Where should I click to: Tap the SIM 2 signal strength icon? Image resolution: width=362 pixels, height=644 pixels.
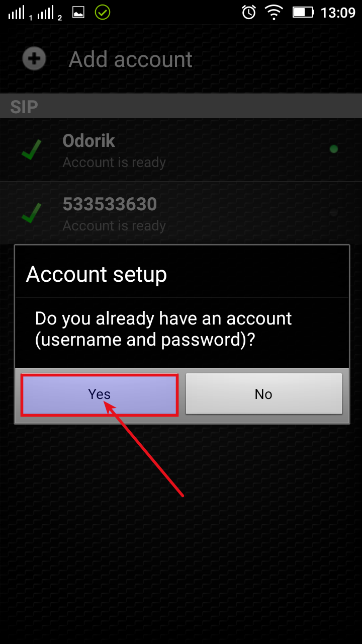coord(49,13)
